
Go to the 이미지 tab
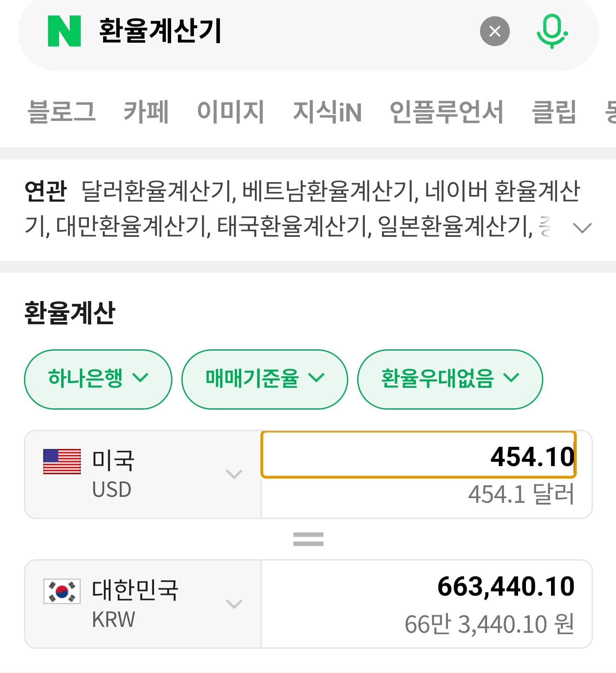coord(230,112)
